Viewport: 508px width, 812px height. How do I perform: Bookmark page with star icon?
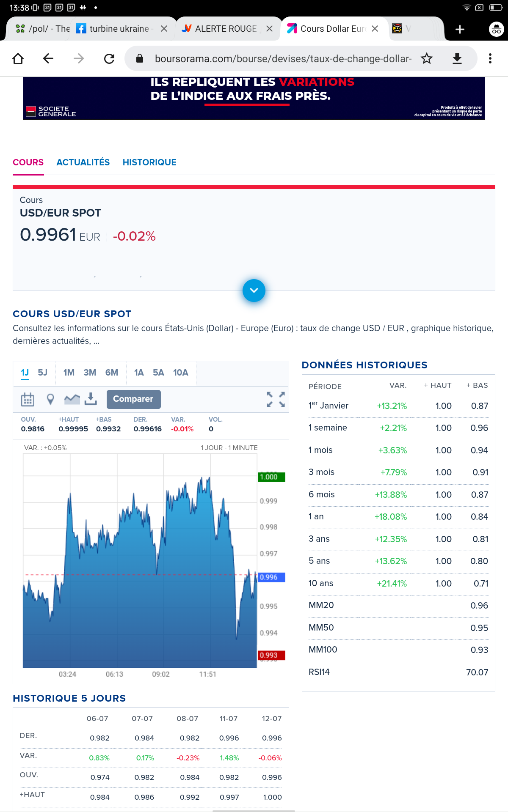(x=427, y=58)
